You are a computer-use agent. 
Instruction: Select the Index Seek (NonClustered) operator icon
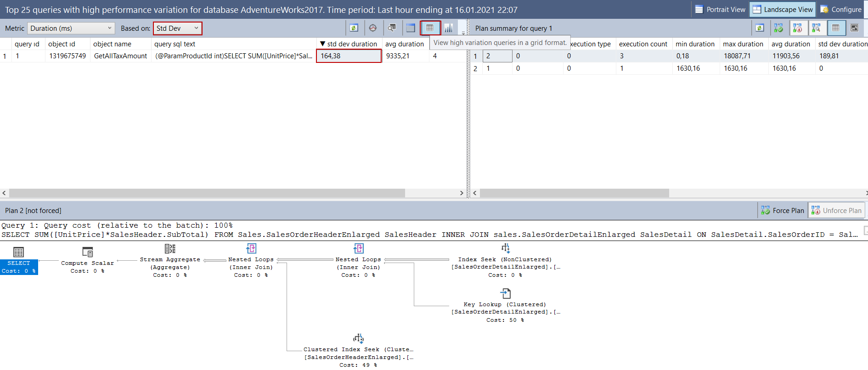pos(505,248)
